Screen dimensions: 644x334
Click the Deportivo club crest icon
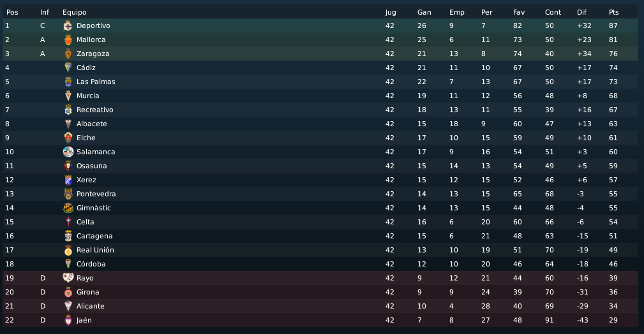tap(68, 26)
